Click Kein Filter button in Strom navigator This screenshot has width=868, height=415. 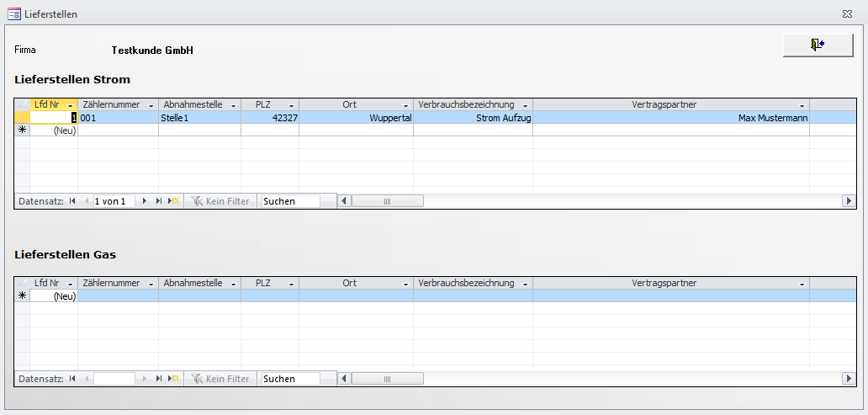[x=220, y=201]
